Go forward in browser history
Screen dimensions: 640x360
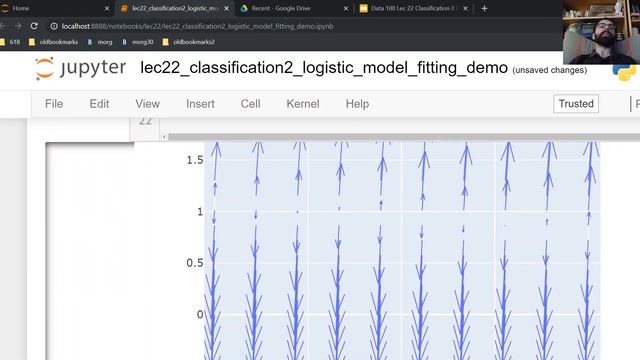pyautogui.click(x=18, y=26)
